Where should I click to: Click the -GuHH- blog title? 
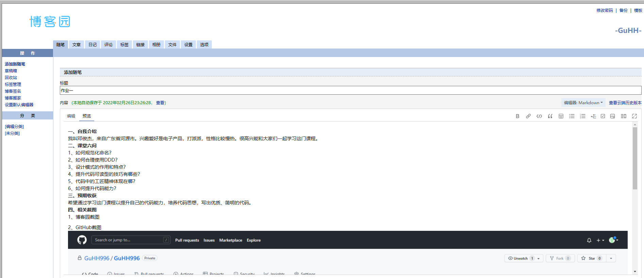[x=628, y=31]
